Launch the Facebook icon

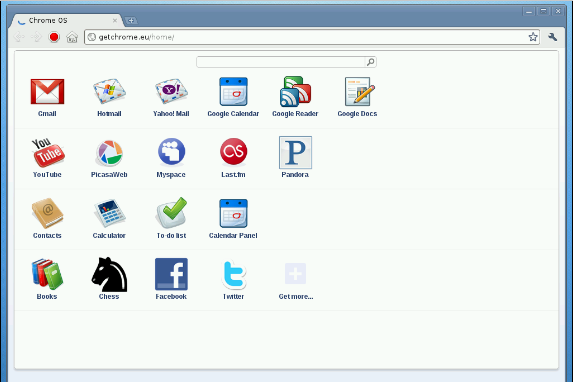point(171,274)
